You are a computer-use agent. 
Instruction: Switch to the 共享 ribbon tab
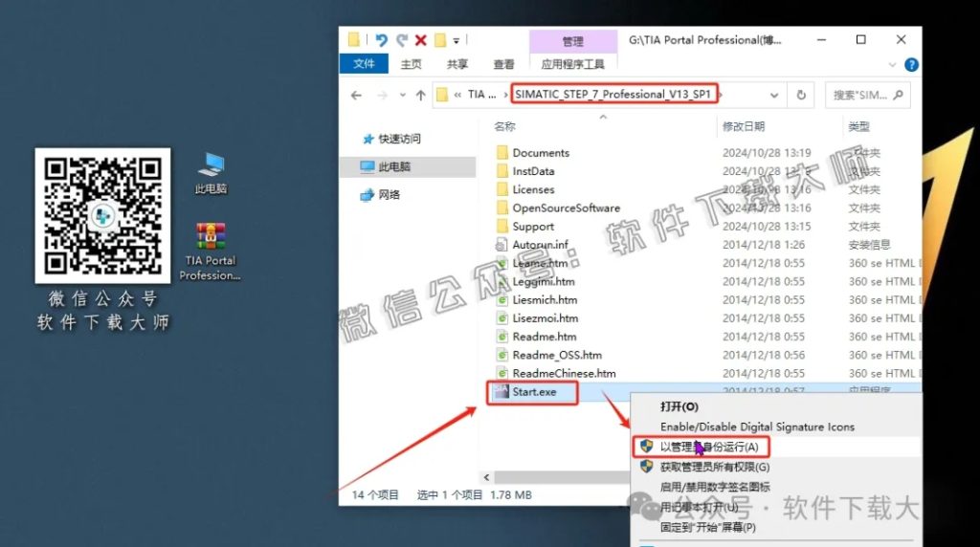457,64
